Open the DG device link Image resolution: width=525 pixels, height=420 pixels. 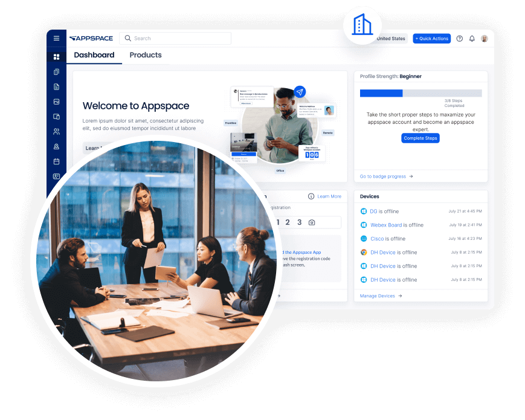(373, 212)
